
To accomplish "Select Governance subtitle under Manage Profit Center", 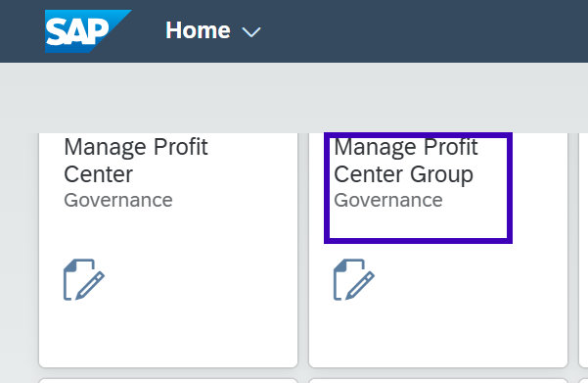I will click(118, 200).
